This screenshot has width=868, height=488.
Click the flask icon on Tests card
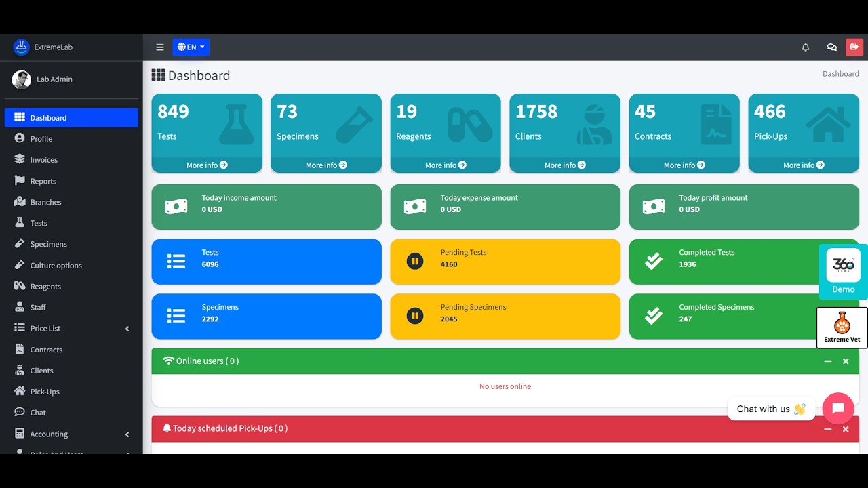pyautogui.click(x=236, y=124)
